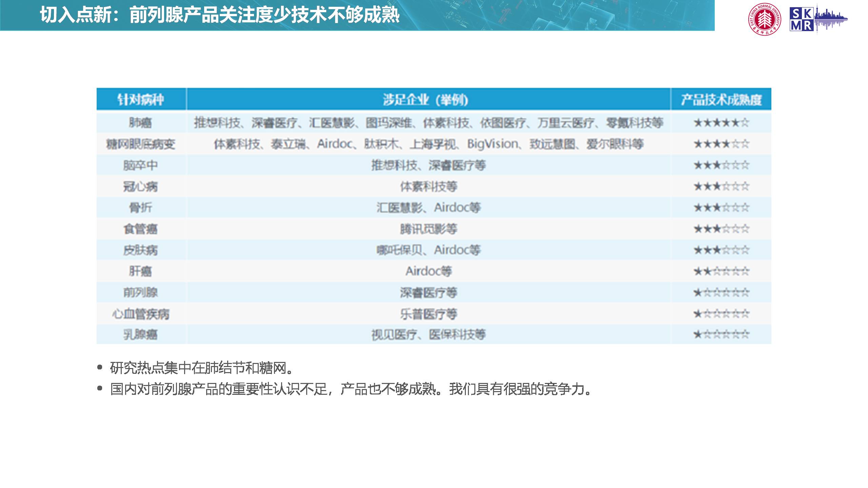Click the 推想科技、深睿医疗等 cell in 脑卒中 row
Image resolution: width=868 pixels, height=488 pixels.
(x=429, y=165)
